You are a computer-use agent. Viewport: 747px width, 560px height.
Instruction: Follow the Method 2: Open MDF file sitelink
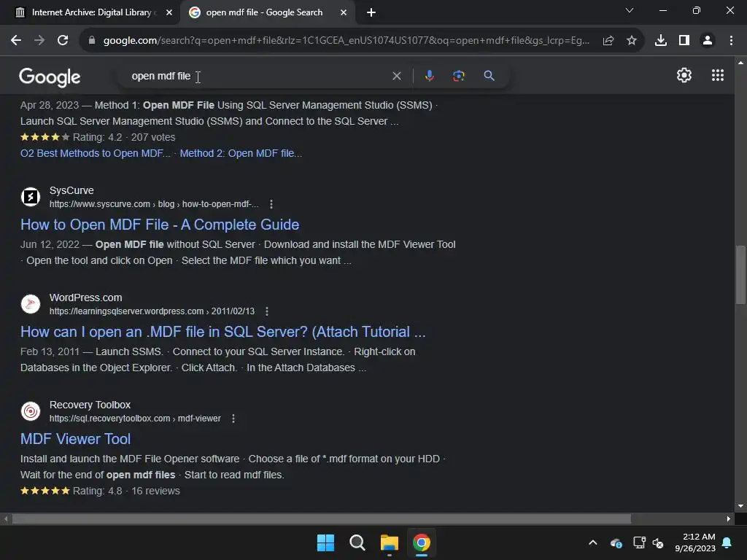coord(241,153)
